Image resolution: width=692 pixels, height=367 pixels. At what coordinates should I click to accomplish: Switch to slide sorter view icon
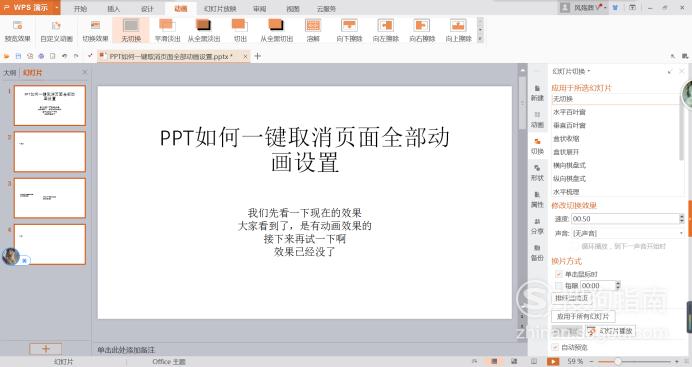coord(514,361)
